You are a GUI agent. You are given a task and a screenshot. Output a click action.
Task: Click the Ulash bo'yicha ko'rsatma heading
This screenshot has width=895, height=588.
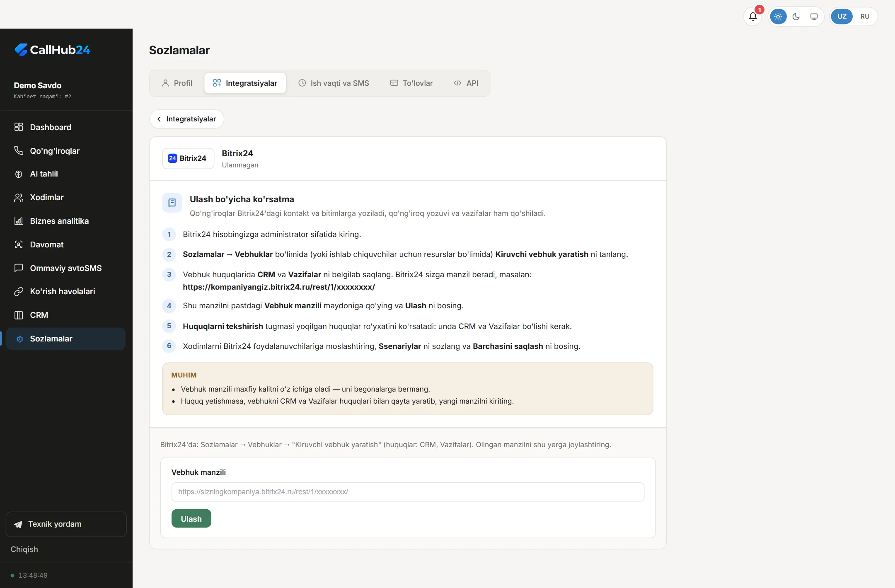pos(242,199)
